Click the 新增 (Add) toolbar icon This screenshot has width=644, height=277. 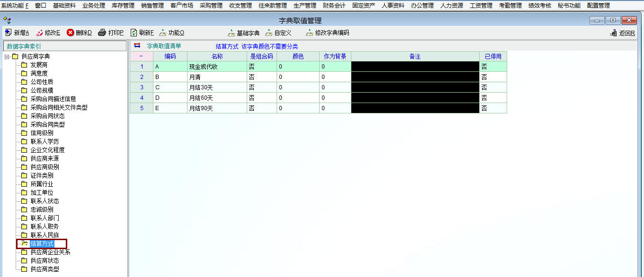[x=9, y=33]
